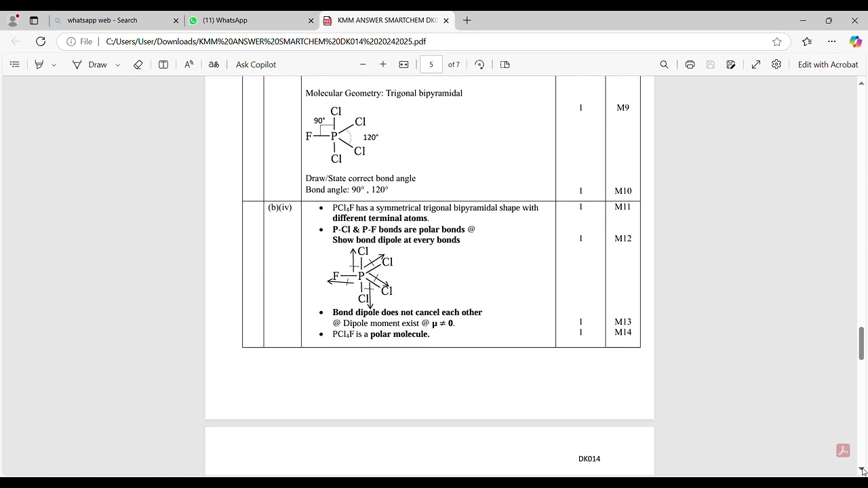Click the '(b)(iv)' question label
The image size is (868, 488).
click(280, 207)
